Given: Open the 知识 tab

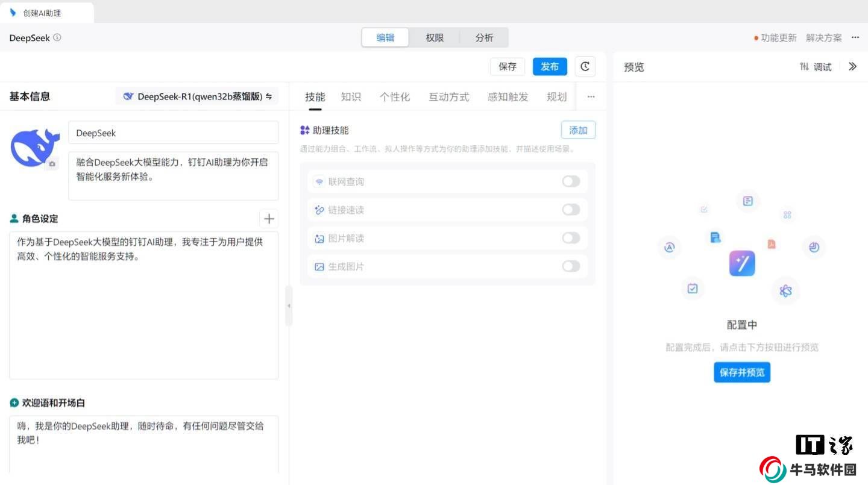Looking at the screenshot, I should 351,97.
